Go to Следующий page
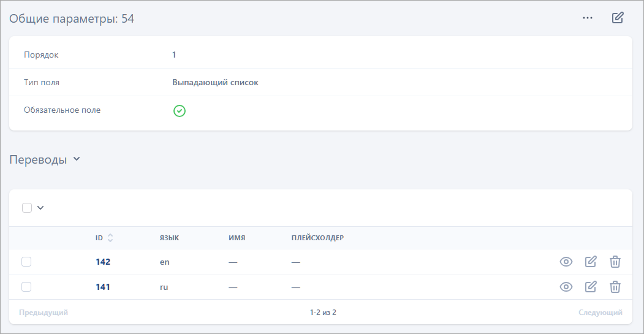Viewport: 644px width, 334px height. 600,313
